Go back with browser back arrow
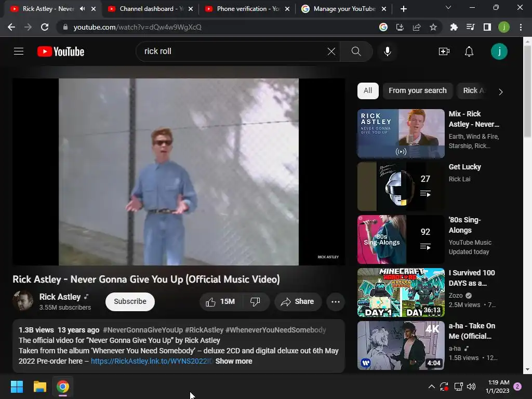The width and height of the screenshot is (532, 399). (x=11, y=27)
